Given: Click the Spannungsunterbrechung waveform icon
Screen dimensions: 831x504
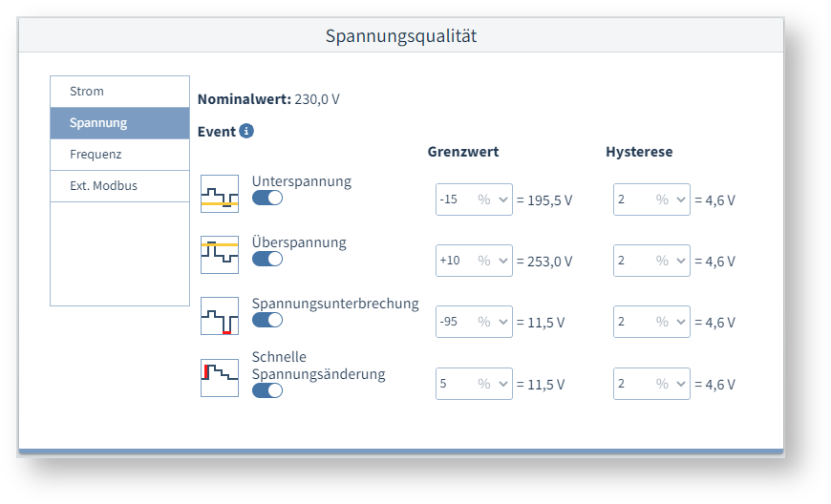Looking at the screenshot, I should tap(220, 316).
